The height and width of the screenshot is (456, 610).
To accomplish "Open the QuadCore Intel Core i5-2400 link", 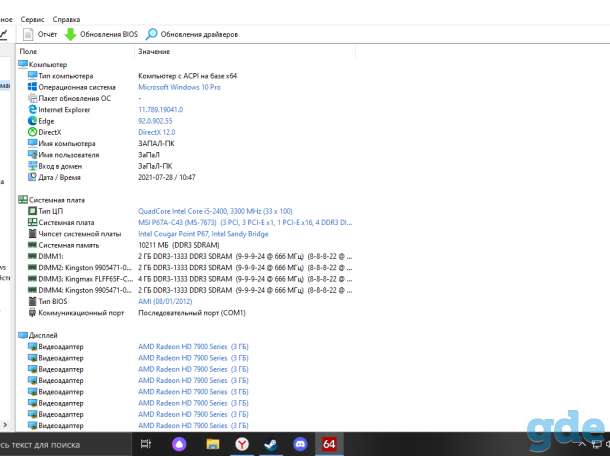I will click(x=215, y=211).
